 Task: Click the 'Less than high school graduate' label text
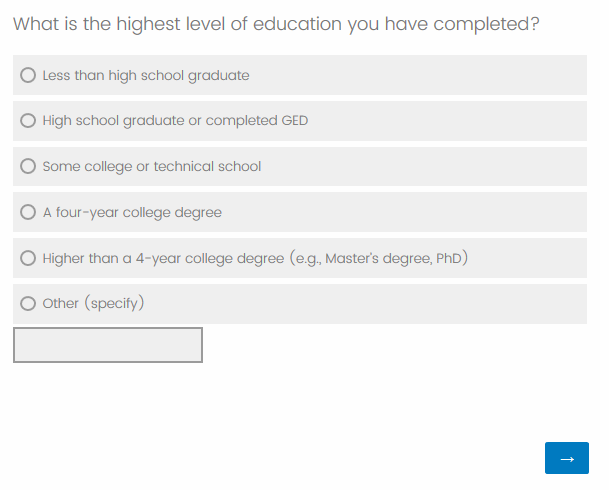146,75
